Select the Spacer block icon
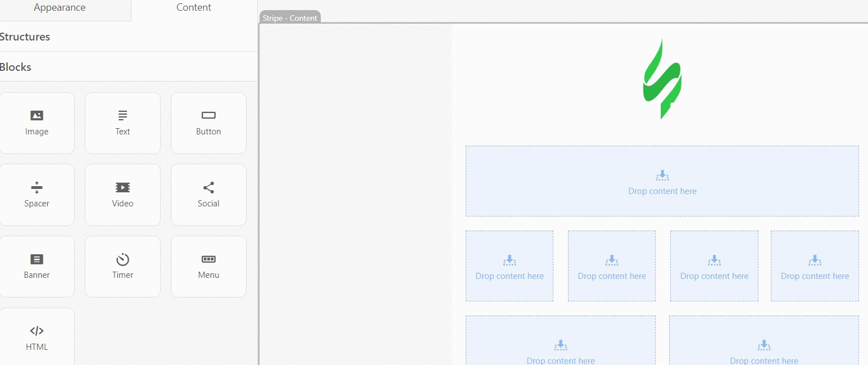Screen dimensions: 868x365 coord(37,187)
